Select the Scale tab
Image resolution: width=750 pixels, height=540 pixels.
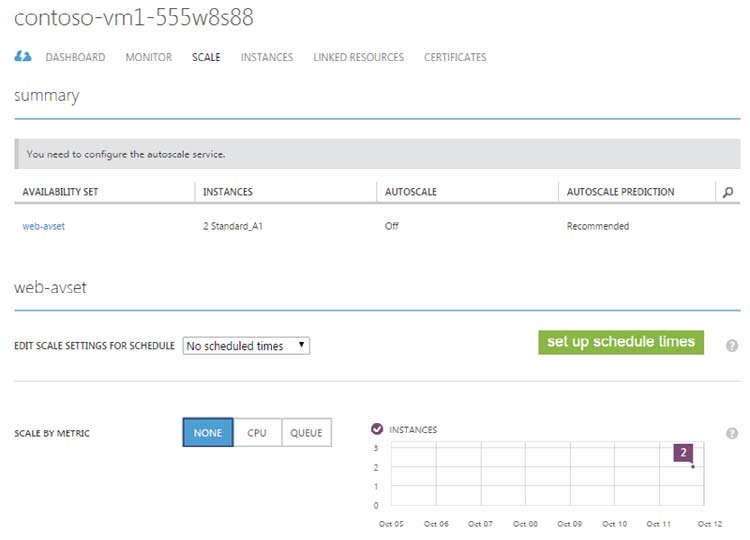[206, 57]
